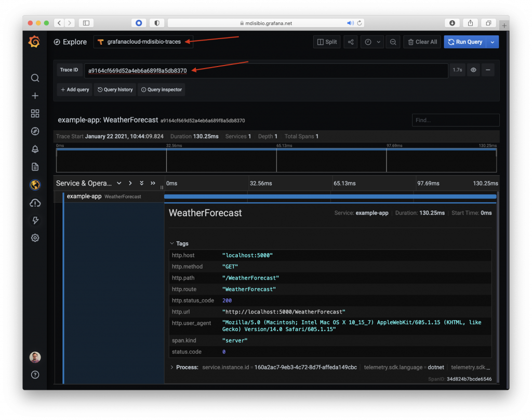Screen dimensions: 532x420
Task: Click Add query button
Action: click(75, 89)
